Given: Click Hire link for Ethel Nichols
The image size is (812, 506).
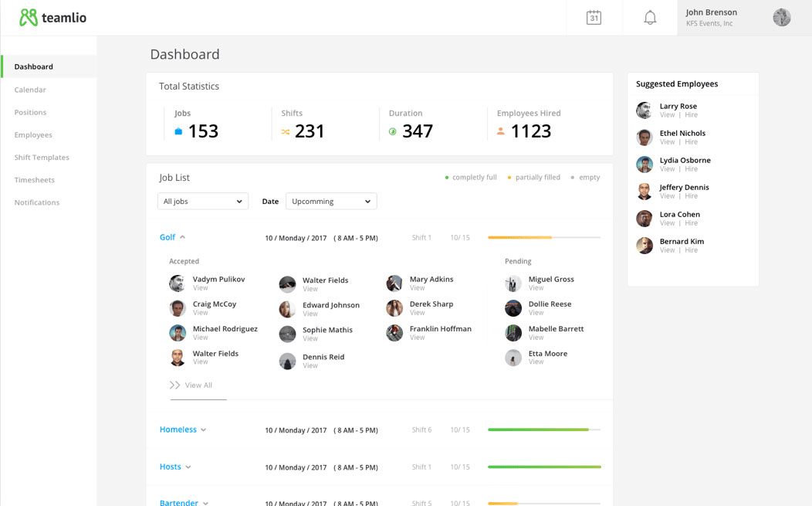Looking at the screenshot, I should [691, 142].
